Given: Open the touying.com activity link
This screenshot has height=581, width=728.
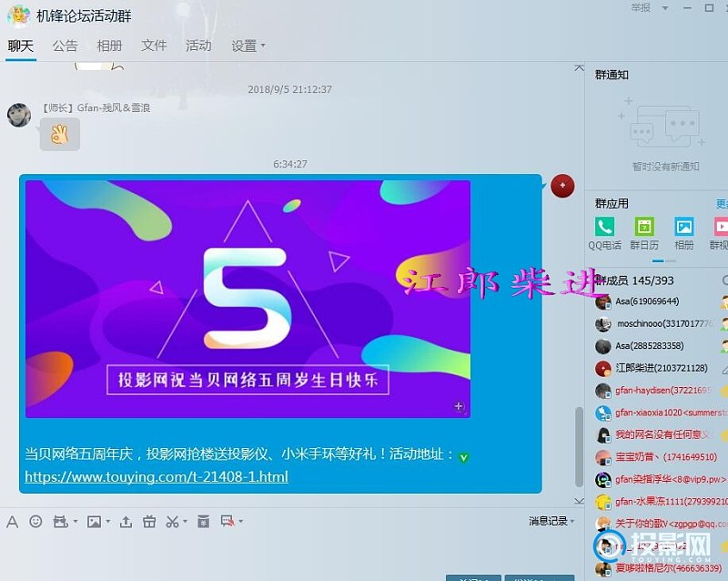Looking at the screenshot, I should coord(156,476).
